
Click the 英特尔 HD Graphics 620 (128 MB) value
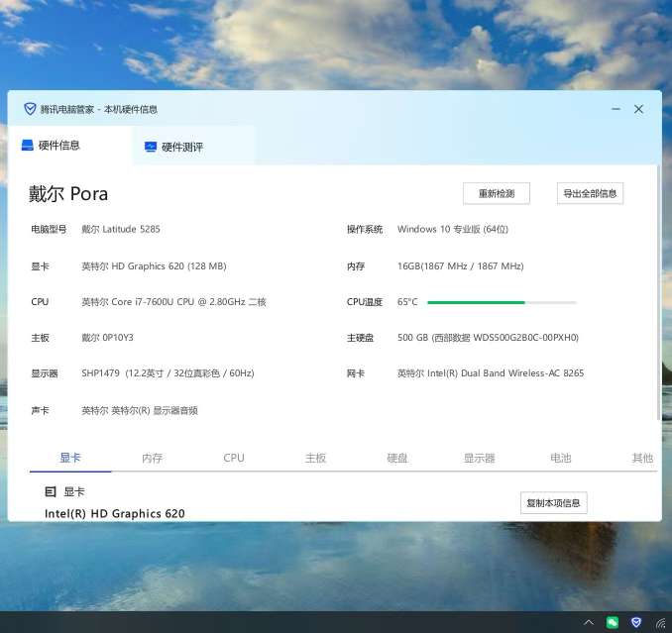click(154, 265)
